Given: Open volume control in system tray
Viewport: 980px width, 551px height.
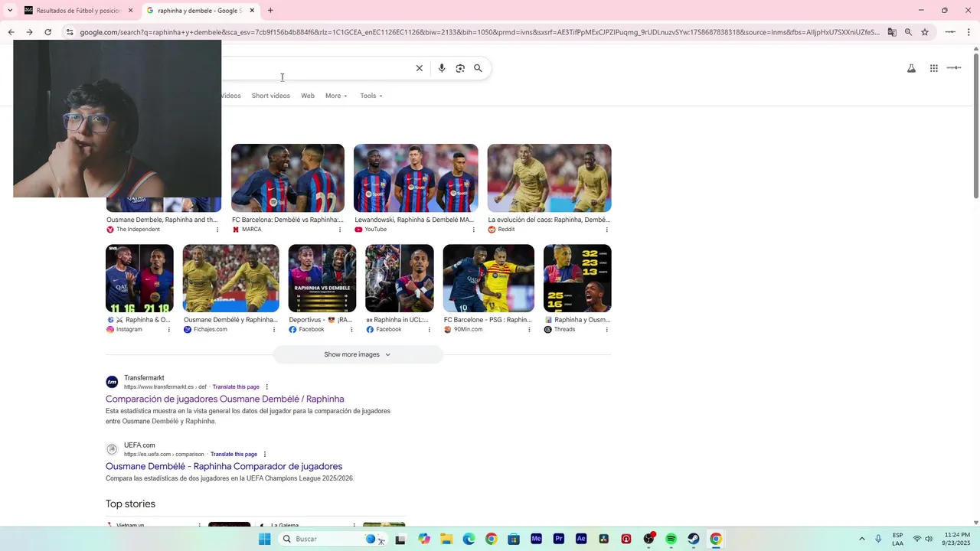Looking at the screenshot, I should (929, 539).
